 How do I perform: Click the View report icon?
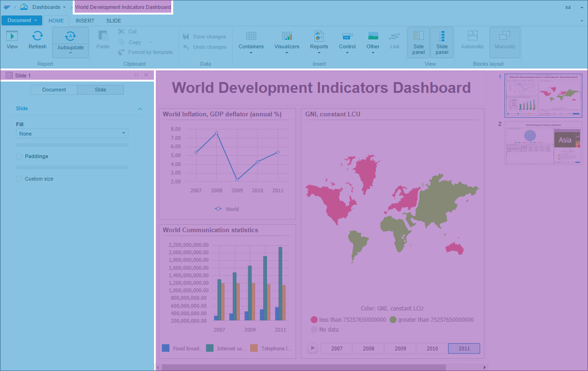pyautogui.click(x=12, y=39)
